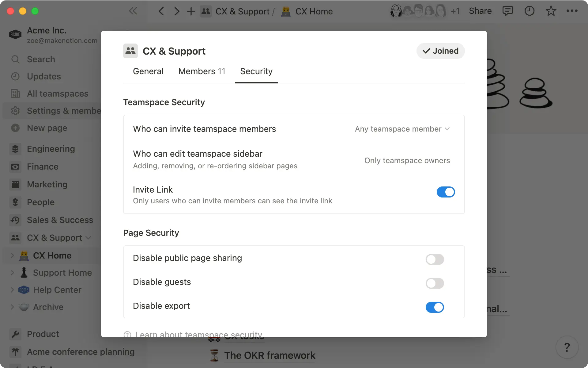Expand the CX Home page
588x368 pixels.
pos(12,255)
